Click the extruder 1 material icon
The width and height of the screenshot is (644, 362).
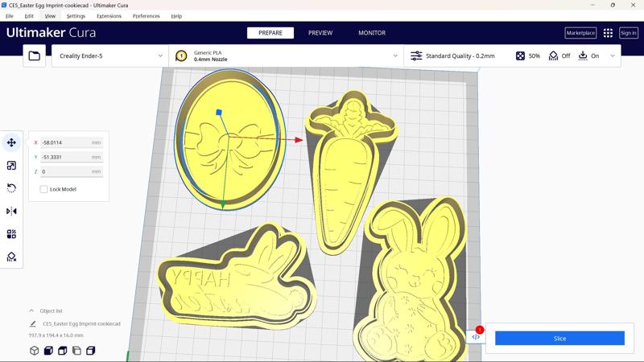coord(180,56)
